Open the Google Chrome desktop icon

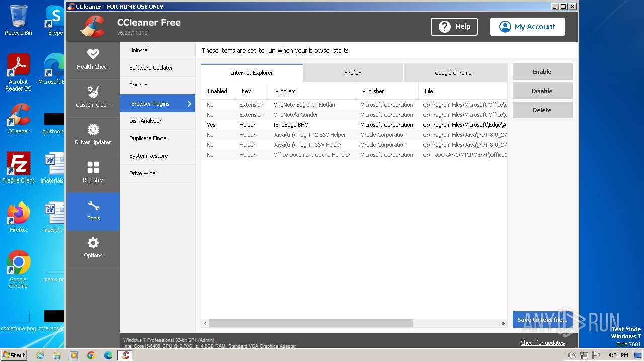tap(18, 269)
